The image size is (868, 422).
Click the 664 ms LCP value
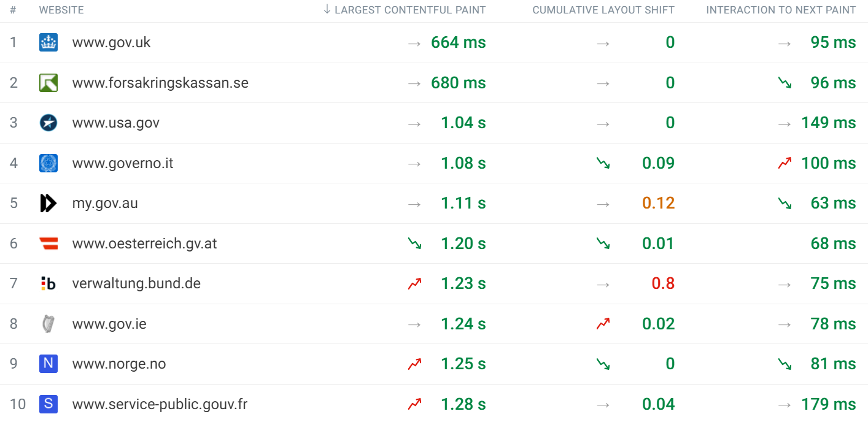coord(459,42)
